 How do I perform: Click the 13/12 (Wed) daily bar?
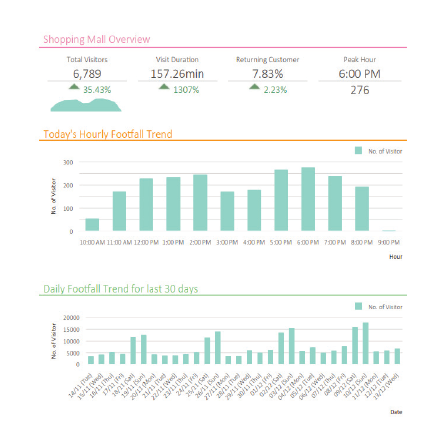(x=397, y=356)
